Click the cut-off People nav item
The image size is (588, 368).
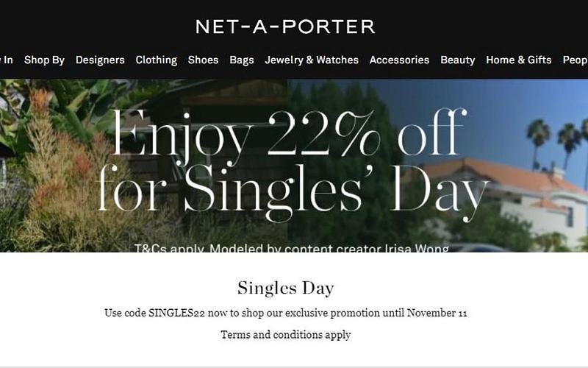click(x=576, y=60)
